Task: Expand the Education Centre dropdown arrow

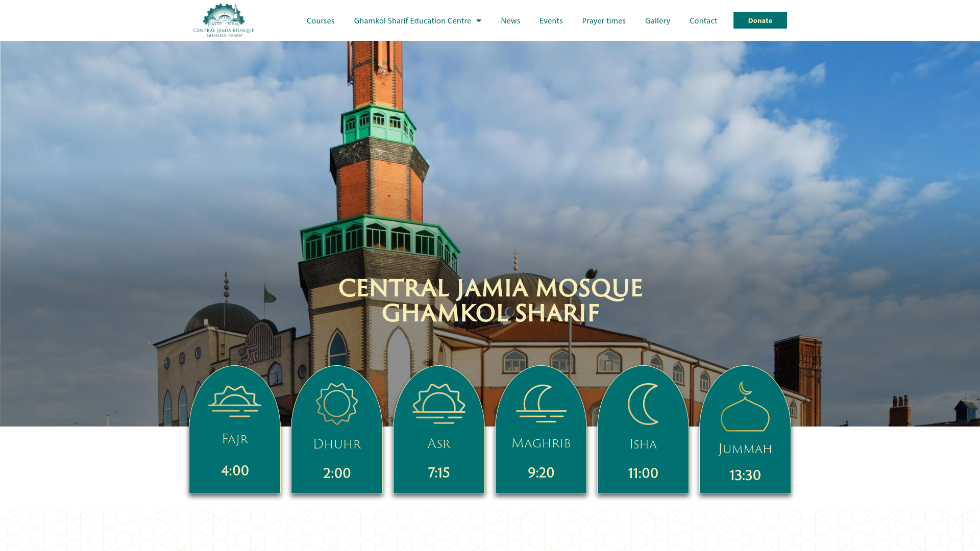Action: click(479, 20)
